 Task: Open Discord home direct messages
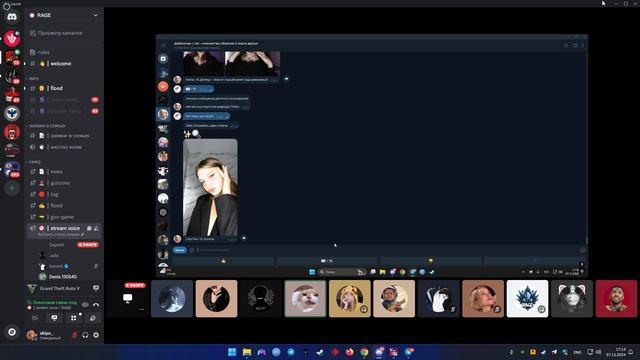click(12, 17)
